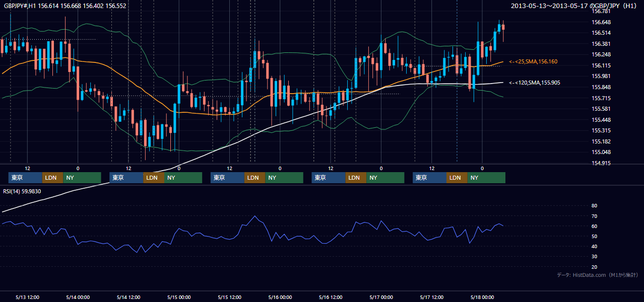644x302 pixels.
Task: Select the 東京 session block for May 13
Action: [25, 178]
